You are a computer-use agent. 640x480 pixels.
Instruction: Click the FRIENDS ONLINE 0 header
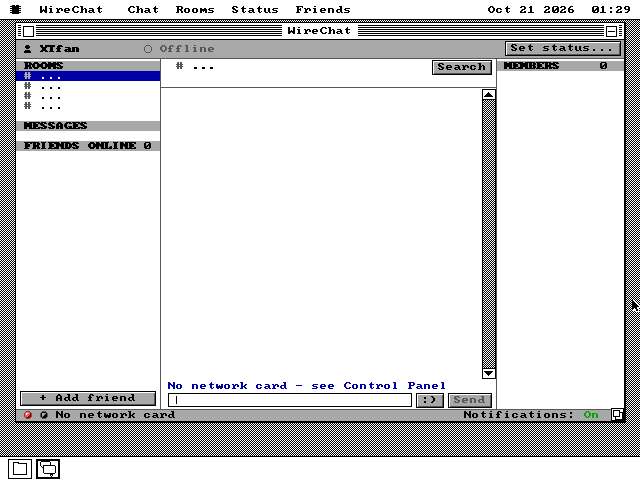point(88,146)
